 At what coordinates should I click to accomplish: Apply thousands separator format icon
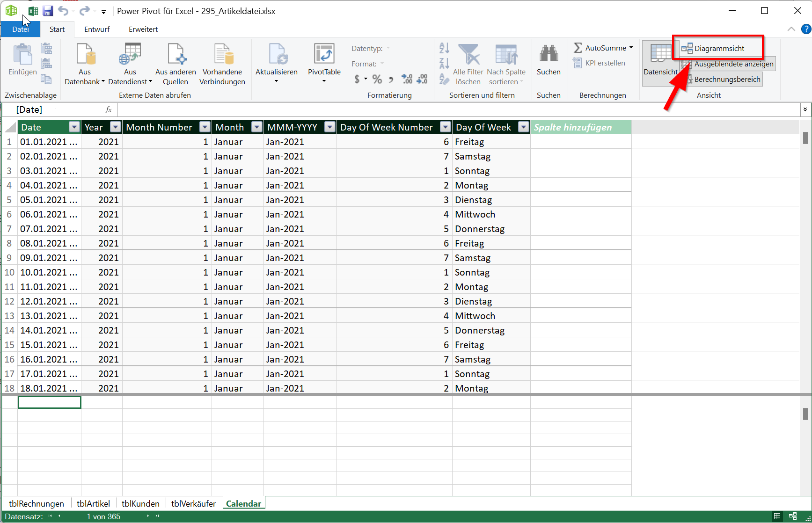pyautogui.click(x=391, y=80)
